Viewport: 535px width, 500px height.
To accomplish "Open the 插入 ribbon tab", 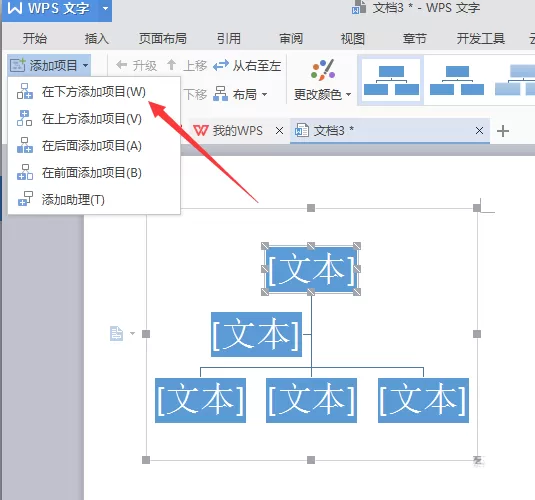I will 97,38.
